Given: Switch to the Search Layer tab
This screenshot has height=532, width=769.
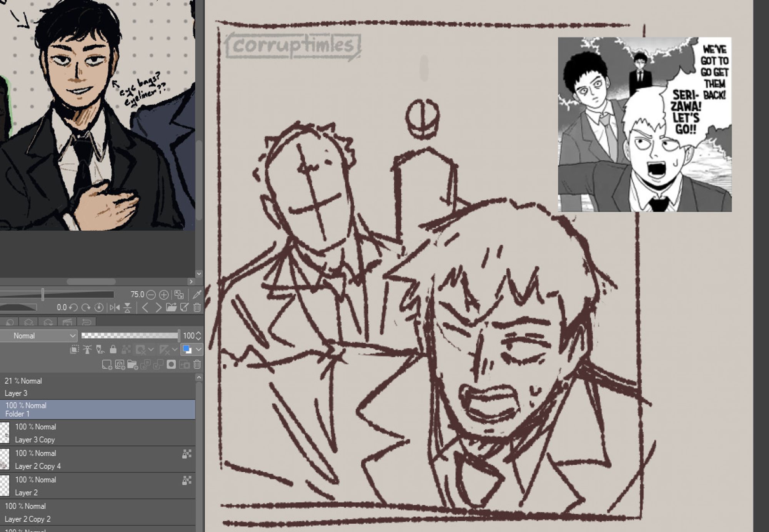Looking at the screenshot, I should (x=29, y=322).
